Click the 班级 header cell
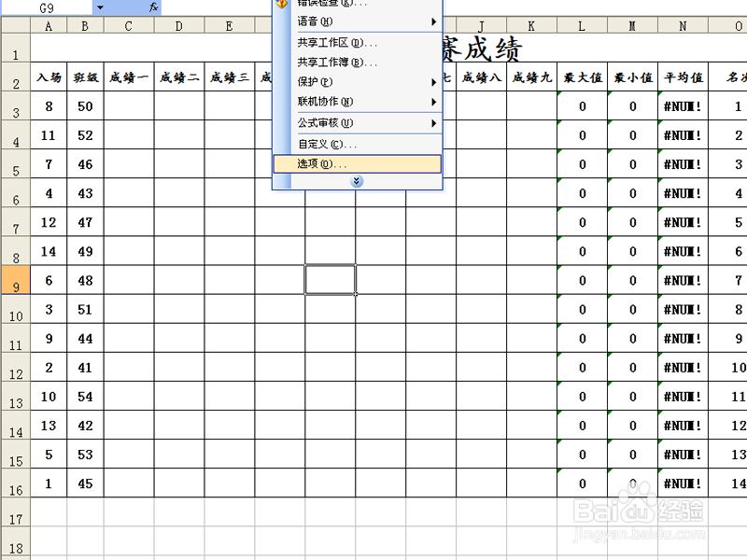Image resolution: width=747 pixels, height=560 pixels. tap(85, 77)
